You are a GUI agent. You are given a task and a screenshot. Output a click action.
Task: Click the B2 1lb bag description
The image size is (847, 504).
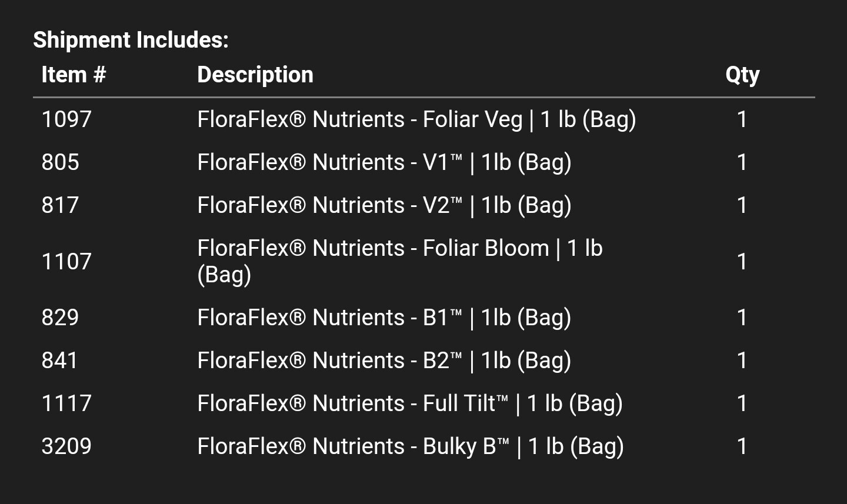(384, 361)
